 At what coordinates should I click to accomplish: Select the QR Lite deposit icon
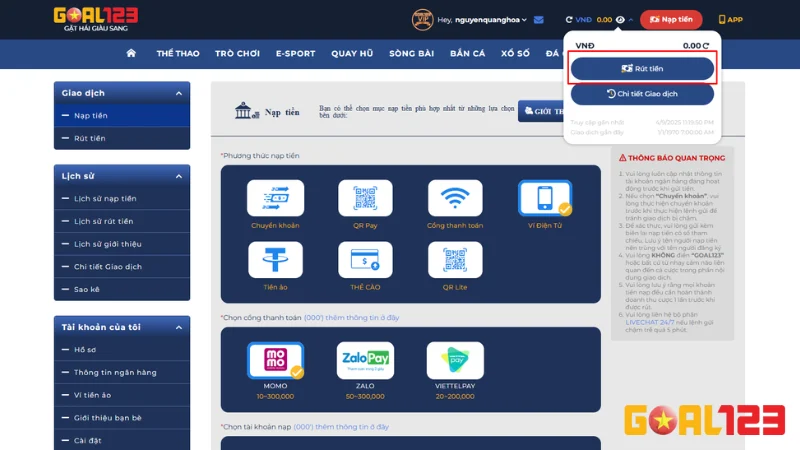coord(455,260)
